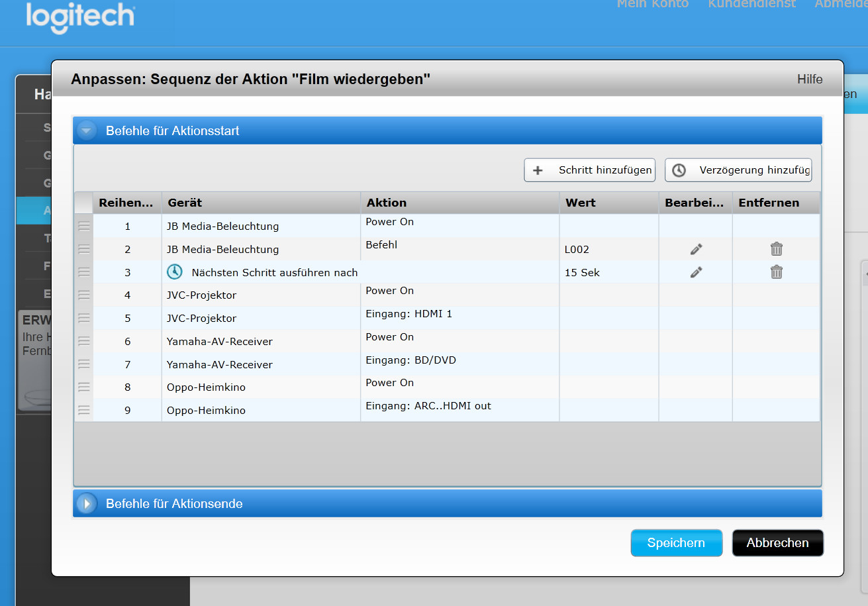Click the 'Gerät' column header

tap(185, 203)
